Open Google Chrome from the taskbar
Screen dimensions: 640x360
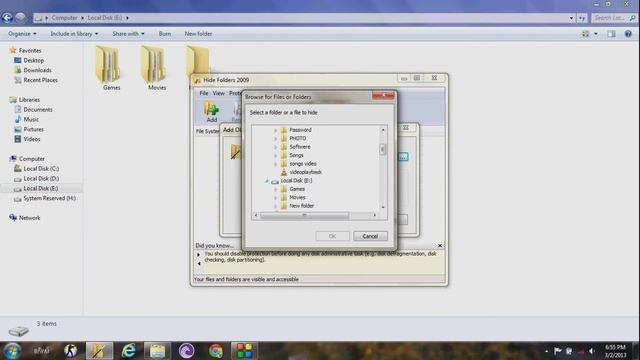click(216, 351)
